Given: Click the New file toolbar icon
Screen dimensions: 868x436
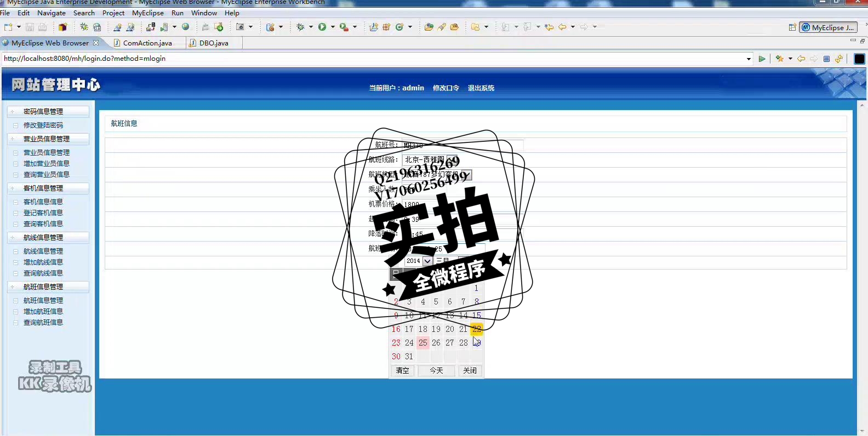Looking at the screenshot, I should coord(8,27).
